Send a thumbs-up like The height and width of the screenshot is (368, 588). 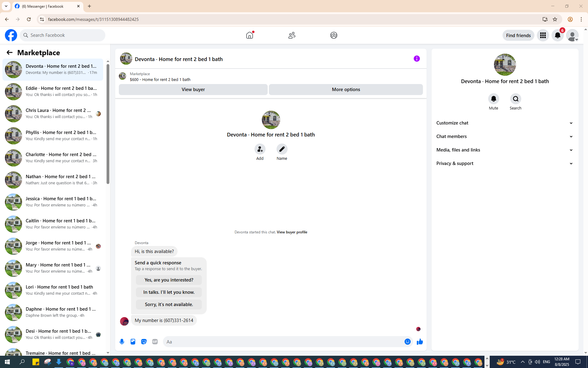(x=420, y=342)
